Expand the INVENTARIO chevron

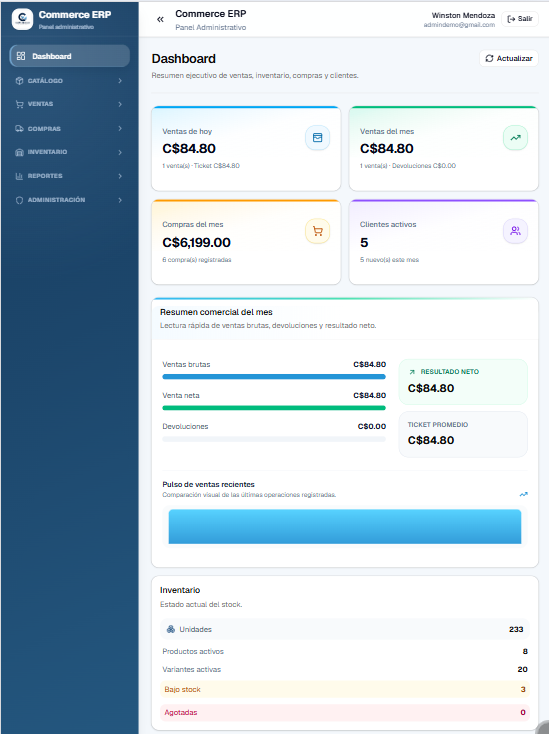click(120, 152)
